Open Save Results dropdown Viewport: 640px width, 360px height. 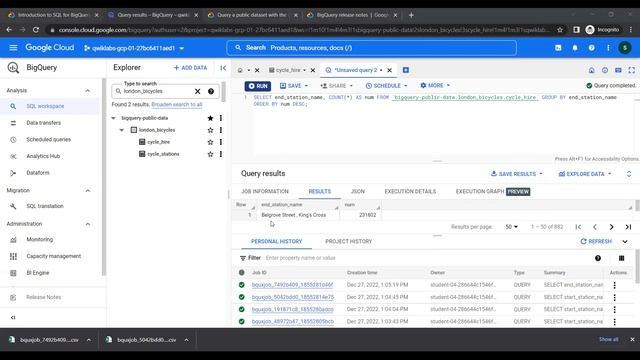coord(517,174)
